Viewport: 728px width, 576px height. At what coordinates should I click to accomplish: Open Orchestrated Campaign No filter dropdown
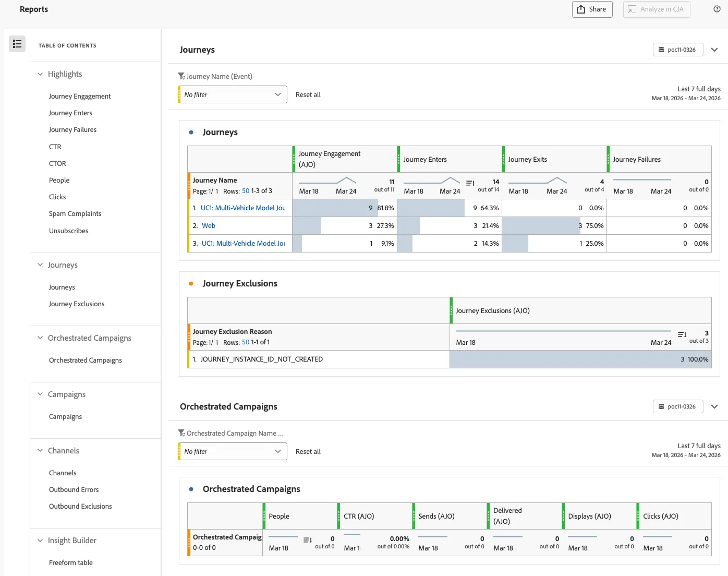[233, 451]
